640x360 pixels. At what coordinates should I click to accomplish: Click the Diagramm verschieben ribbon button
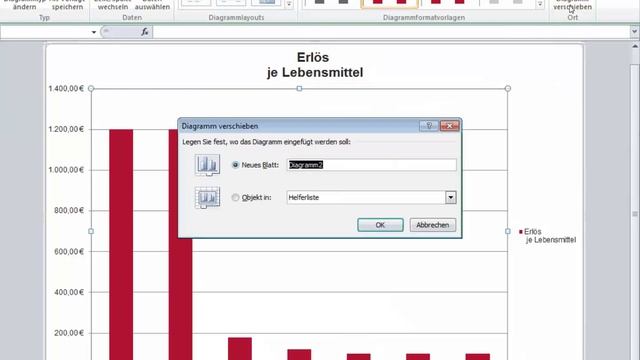point(572,5)
